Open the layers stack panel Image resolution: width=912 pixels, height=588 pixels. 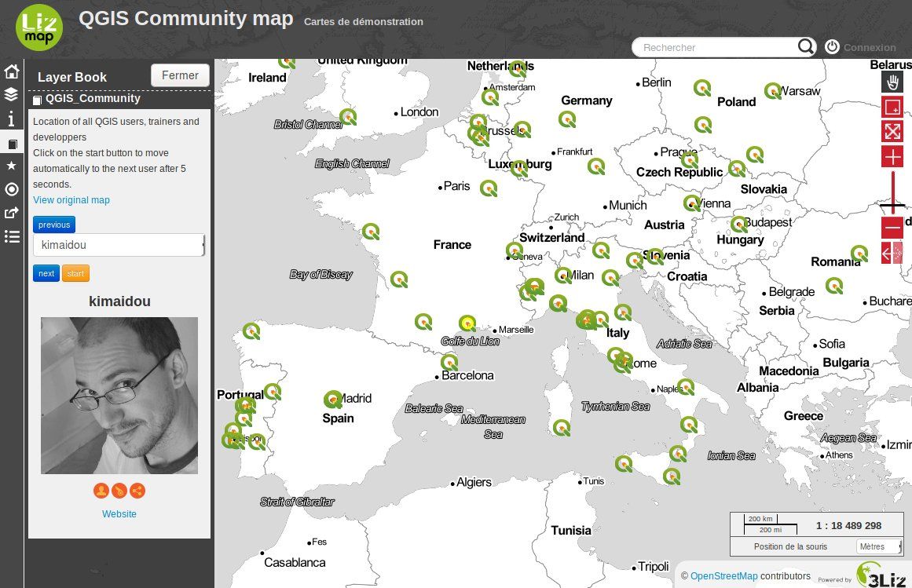(x=12, y=95)
